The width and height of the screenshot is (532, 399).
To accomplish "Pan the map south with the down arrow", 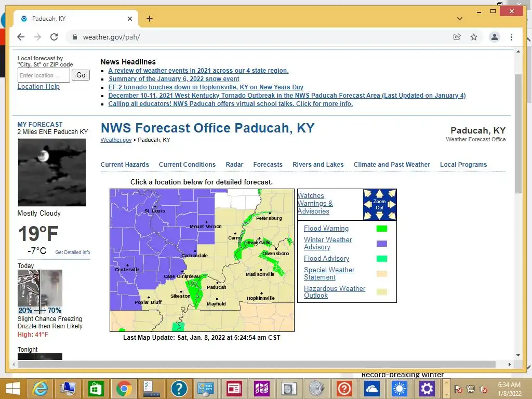I will [379, 216].
